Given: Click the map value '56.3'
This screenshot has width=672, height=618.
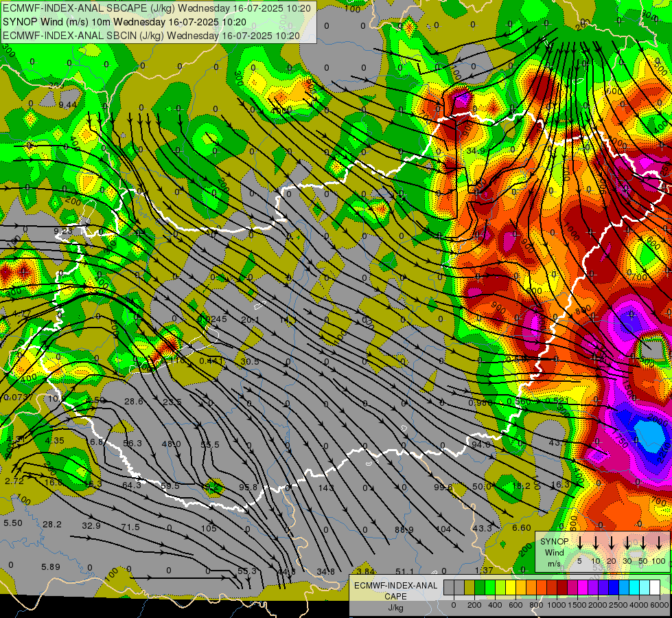Looking at the screenshot, I should click(x=132, y=443).
